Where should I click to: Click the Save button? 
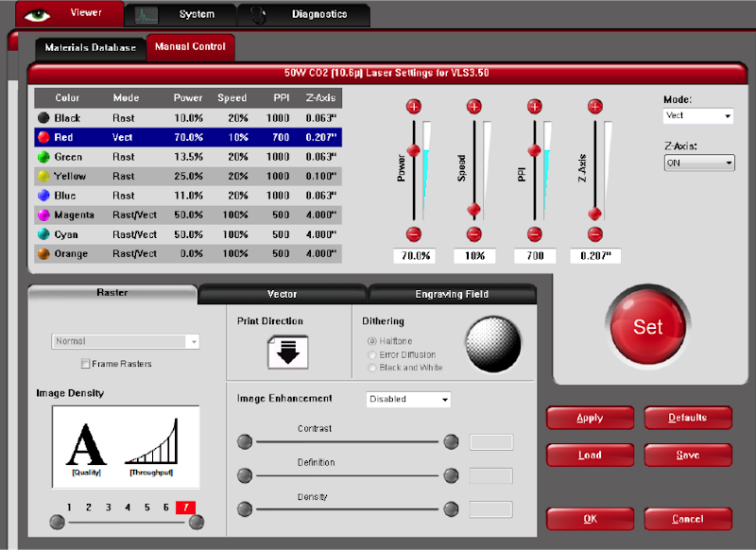click(688, 455)
